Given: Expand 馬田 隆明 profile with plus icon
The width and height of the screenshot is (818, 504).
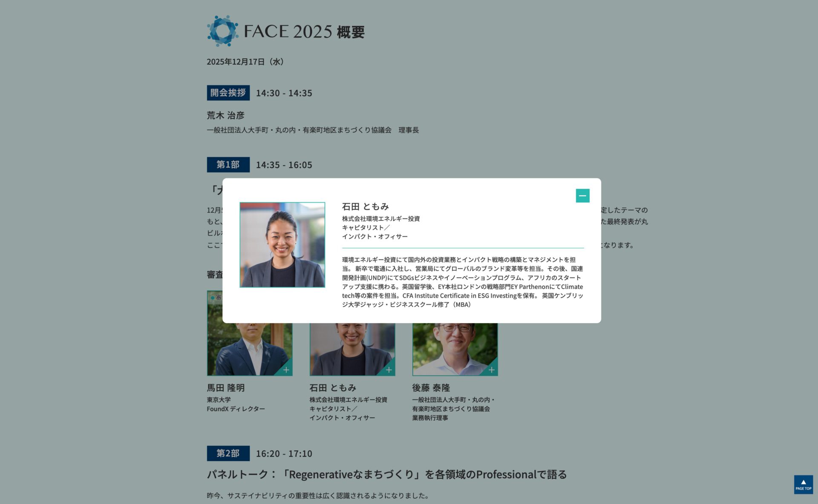Looking at the screenshot, I should 286,369.
